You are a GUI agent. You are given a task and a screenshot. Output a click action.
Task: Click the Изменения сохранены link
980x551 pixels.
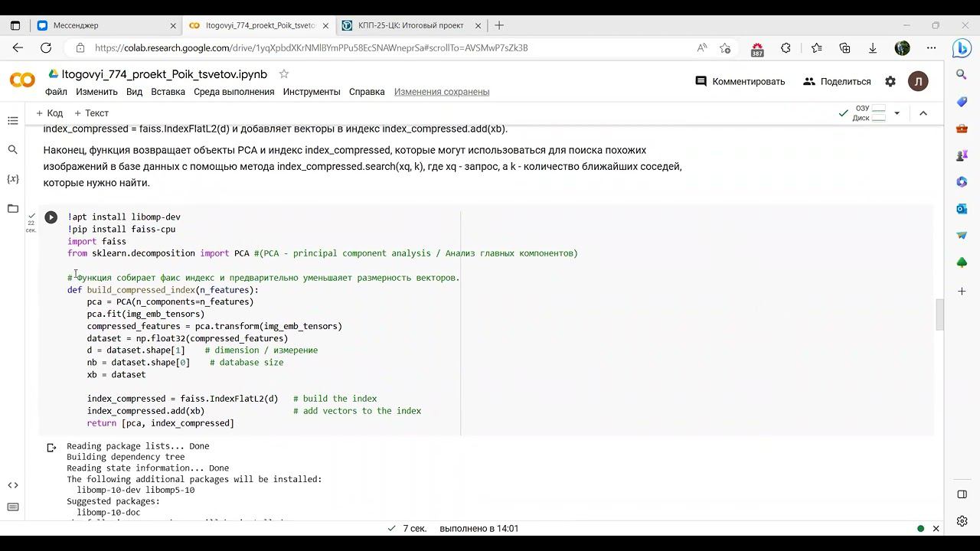pyautogui.click(x=442, y=92)
